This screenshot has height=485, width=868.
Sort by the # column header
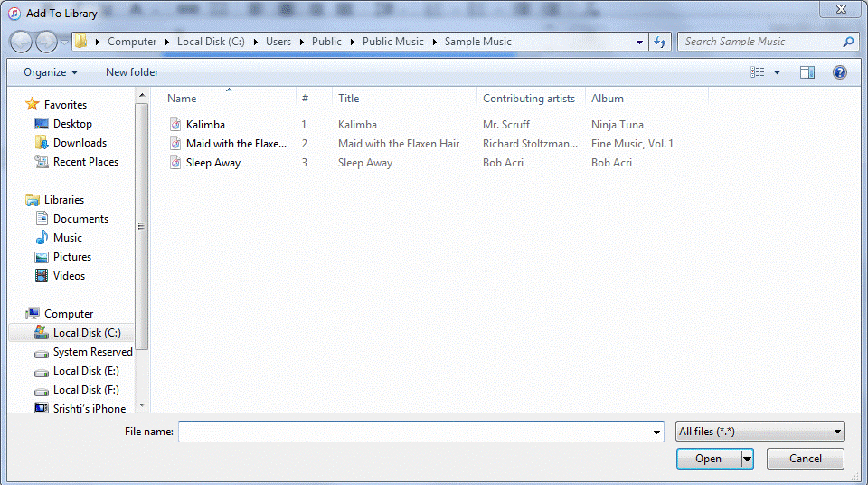pos(305,99)
